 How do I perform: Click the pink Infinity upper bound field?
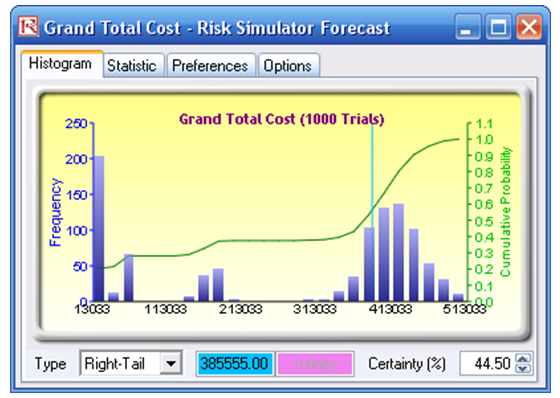click(x=315, y=364)
